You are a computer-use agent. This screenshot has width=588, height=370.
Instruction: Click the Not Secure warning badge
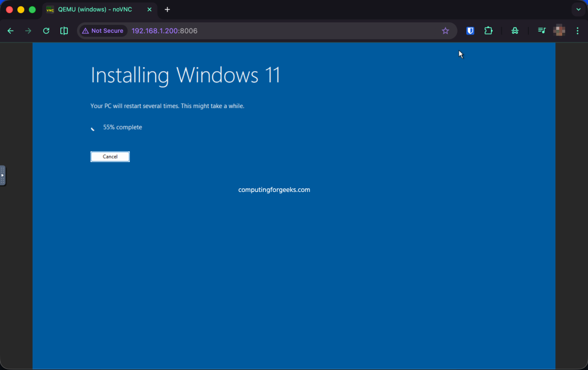click(102, 30)
